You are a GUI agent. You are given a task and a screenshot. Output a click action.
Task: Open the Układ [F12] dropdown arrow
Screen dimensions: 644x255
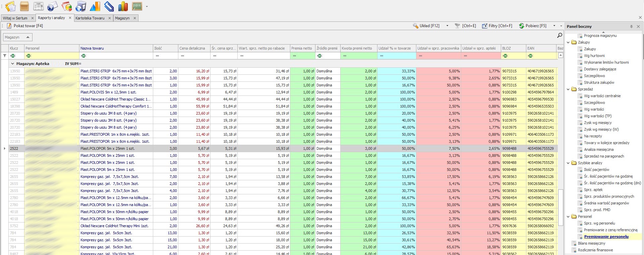[x=447, y=26]
